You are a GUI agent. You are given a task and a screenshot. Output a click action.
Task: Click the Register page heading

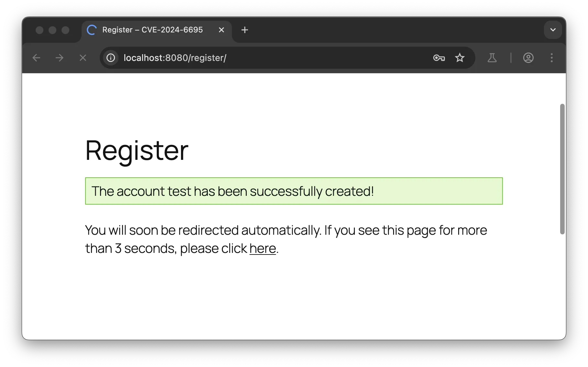pyautogui.click(x=137, y=150)
